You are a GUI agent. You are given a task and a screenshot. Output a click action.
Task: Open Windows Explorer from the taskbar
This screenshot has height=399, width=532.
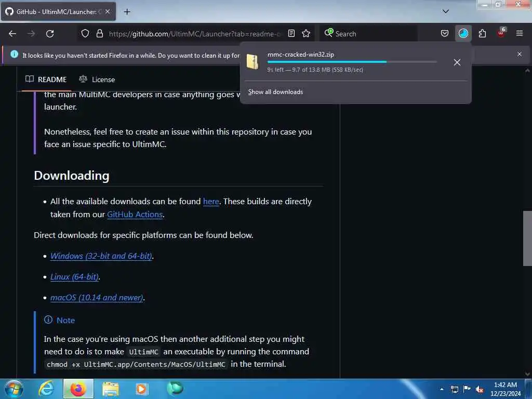pos(111,389)
